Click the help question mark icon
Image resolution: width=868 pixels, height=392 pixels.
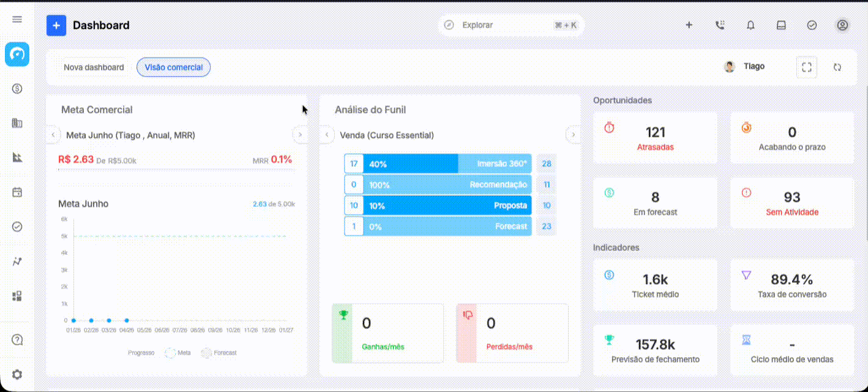[17, 340]
